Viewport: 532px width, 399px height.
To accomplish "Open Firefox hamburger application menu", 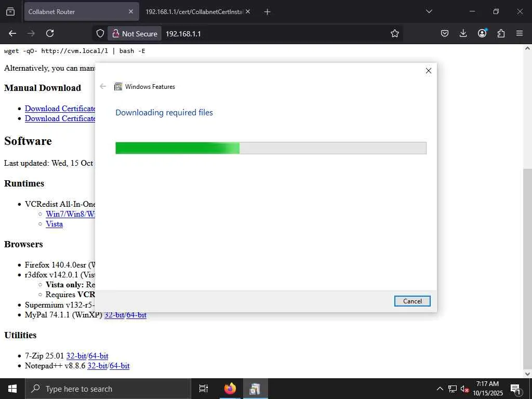I will coord(520,33).
